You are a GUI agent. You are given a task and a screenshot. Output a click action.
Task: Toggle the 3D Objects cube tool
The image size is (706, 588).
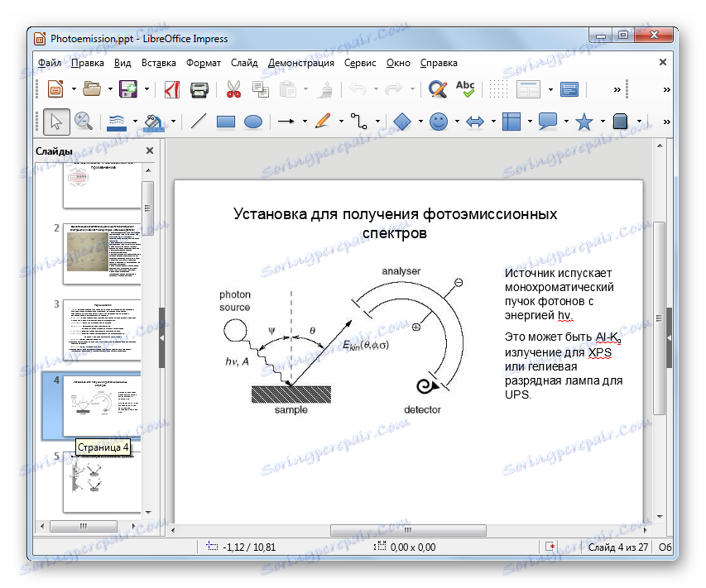click(622, 122)
